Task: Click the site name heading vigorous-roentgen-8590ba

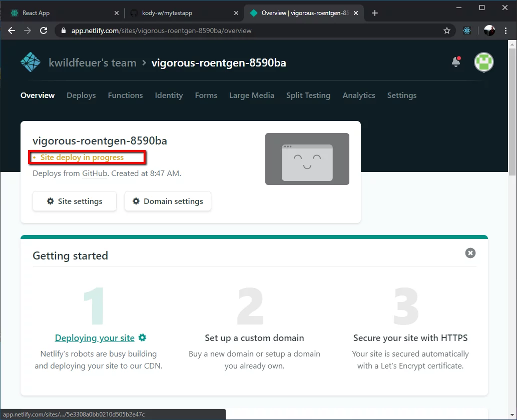Action: click(100, 140)
